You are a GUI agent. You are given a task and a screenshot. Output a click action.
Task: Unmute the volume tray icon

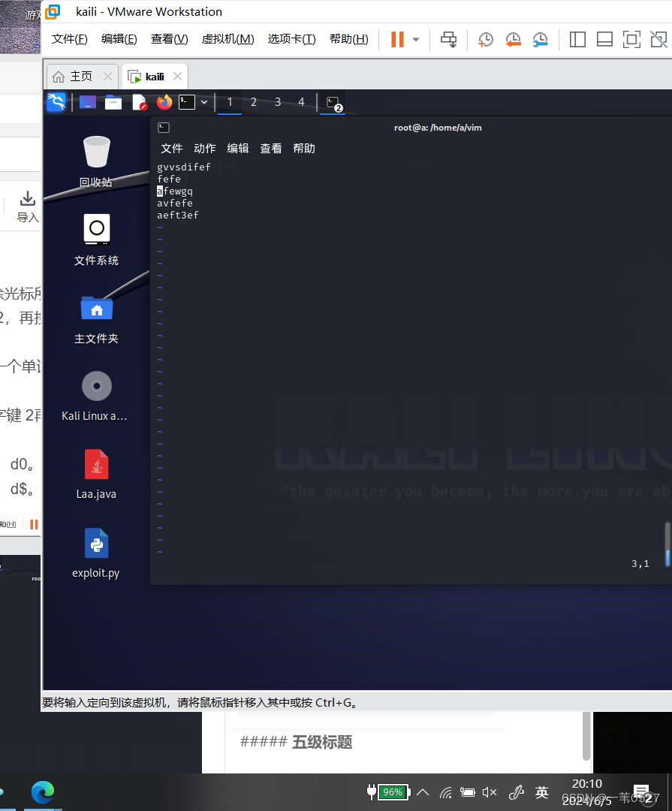489,792
